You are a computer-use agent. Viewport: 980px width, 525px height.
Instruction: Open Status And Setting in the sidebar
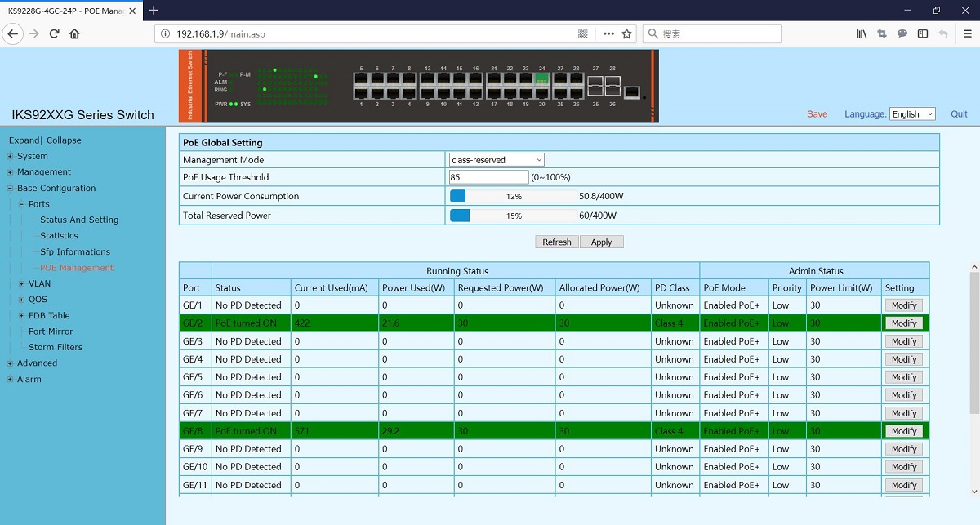(79, 220)
